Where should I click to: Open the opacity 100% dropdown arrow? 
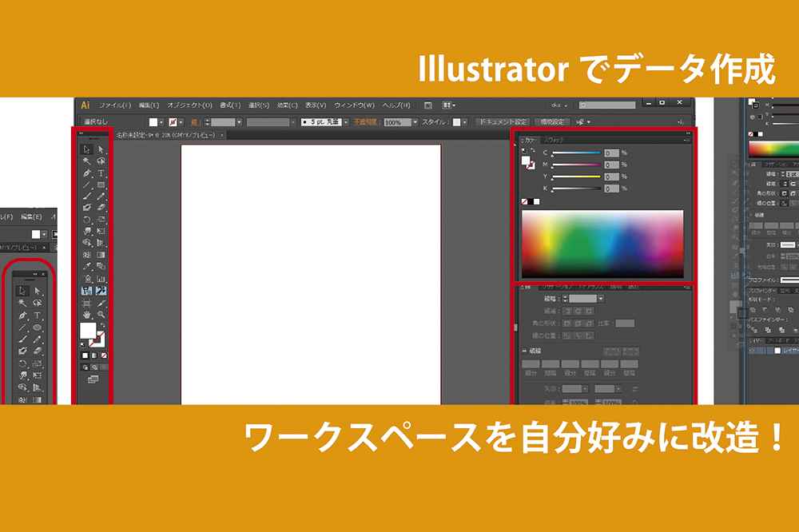tap(415, 122)
